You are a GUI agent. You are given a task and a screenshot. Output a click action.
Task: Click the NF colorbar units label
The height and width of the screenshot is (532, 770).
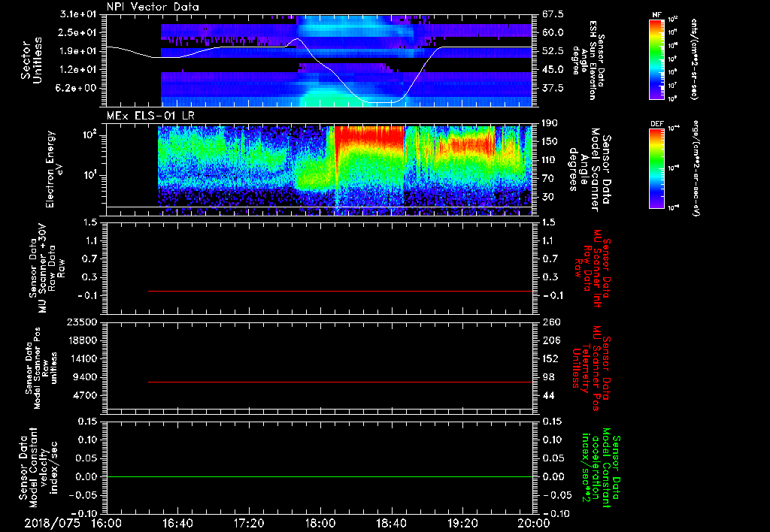694,59
